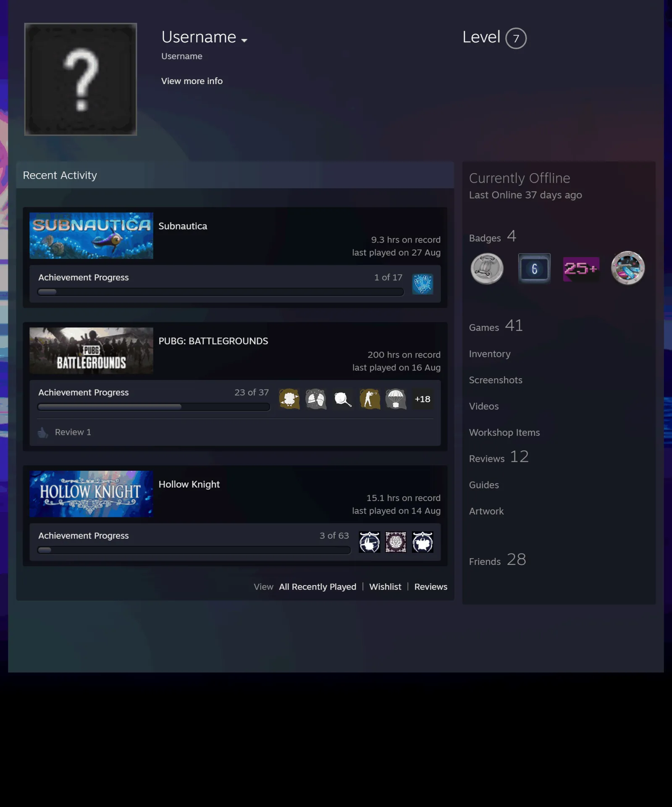Image resolution: width=672 pixels, height=807 pixels.
Task: Expand the Username dropdown arrow
Action: coord(244,40)
